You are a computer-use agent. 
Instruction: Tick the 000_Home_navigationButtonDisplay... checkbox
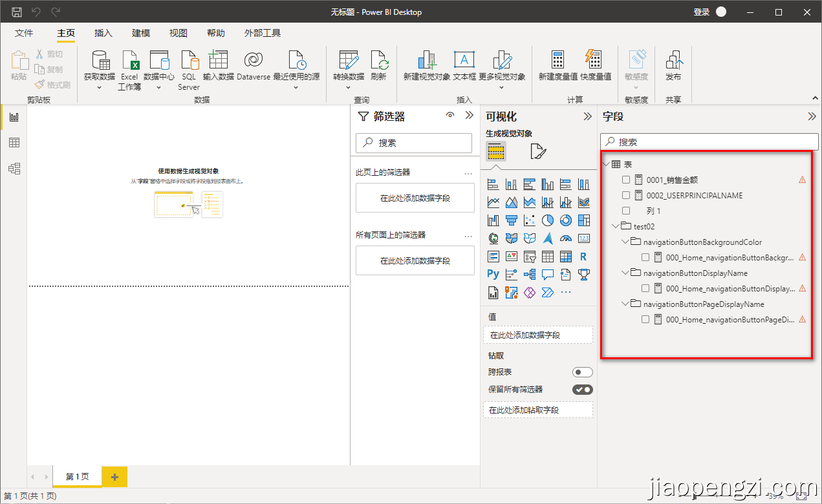click(645, 288)
